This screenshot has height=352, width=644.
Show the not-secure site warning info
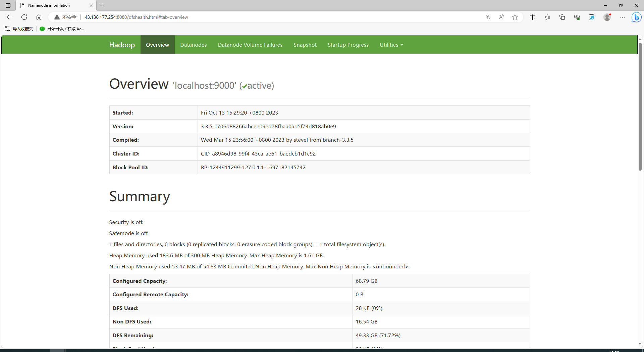pos(65,17)
